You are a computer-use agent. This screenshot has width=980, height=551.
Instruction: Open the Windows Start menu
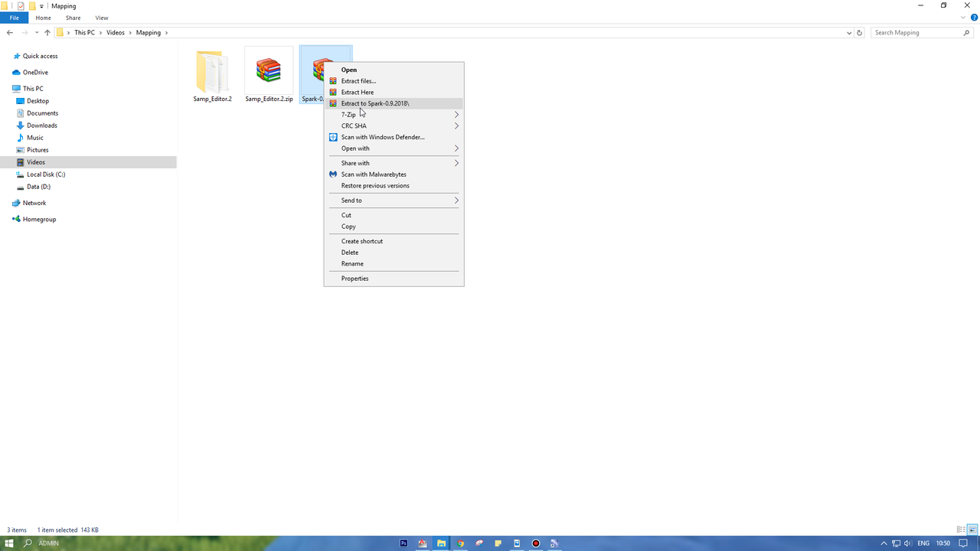(9, 543)
